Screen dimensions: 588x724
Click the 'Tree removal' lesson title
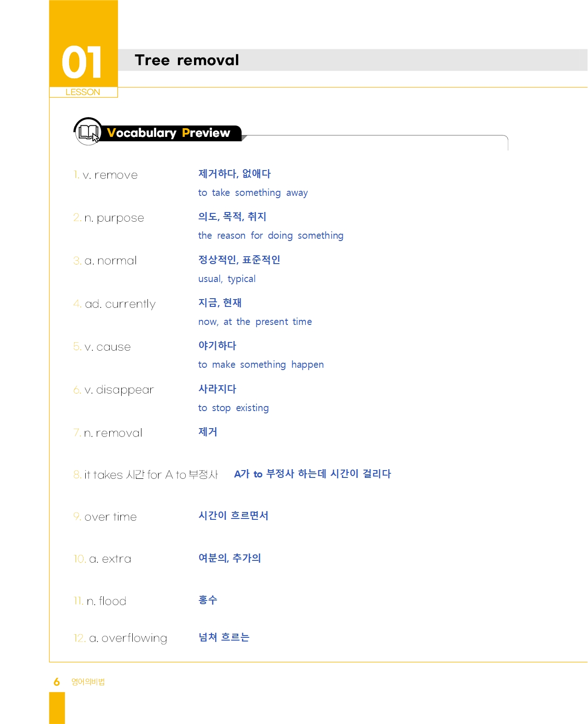(x=187, y=60)
